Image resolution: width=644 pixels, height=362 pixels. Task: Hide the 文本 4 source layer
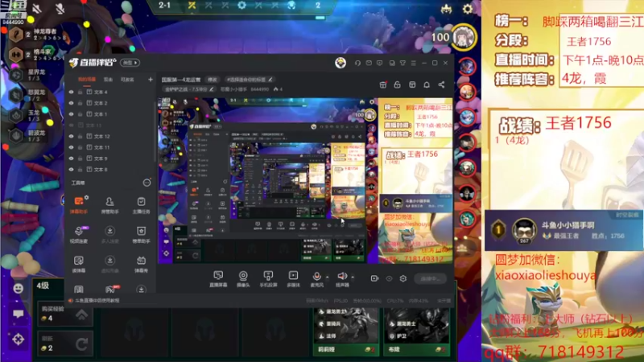click(71, 92)
